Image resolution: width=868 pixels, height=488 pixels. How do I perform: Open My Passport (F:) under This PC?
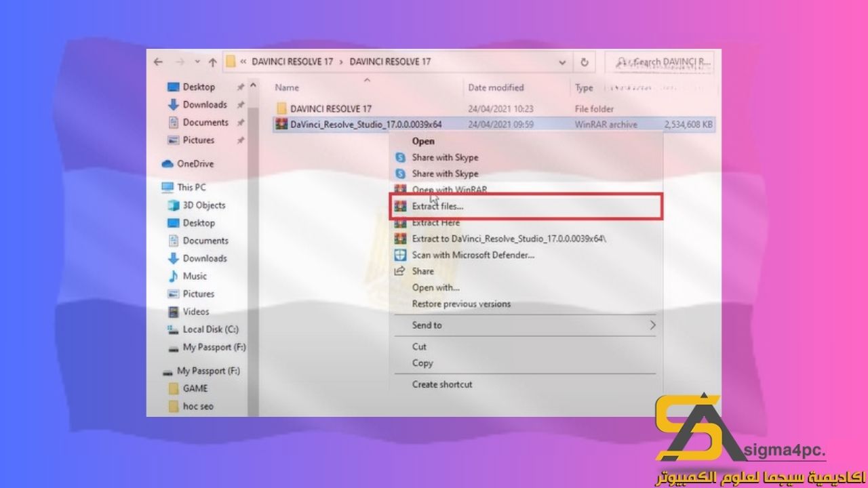(x=214, y=347)
